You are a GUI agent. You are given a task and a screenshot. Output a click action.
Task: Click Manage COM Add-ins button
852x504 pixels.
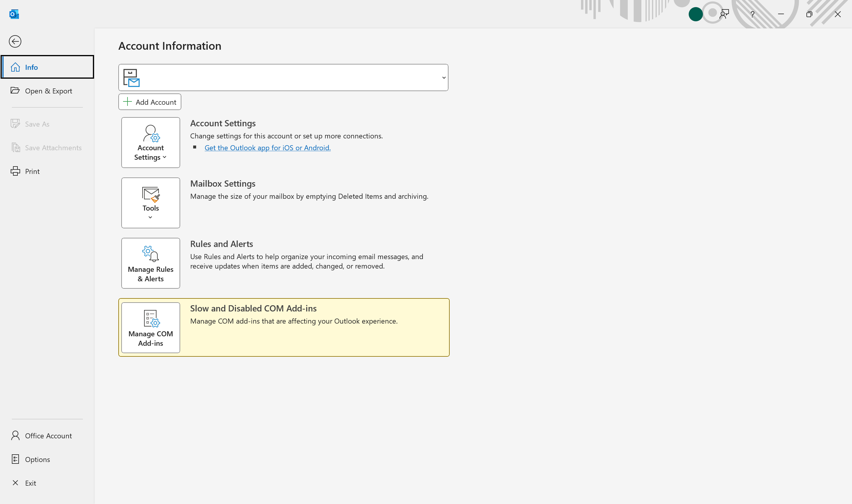151,328
